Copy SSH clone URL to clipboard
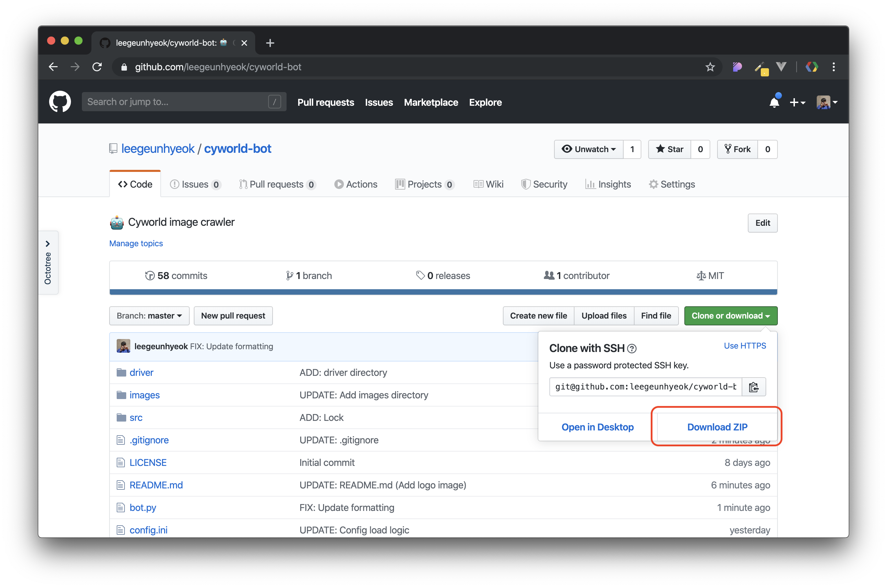The width and height of the screenshot is (887, 588). point(754,387)
